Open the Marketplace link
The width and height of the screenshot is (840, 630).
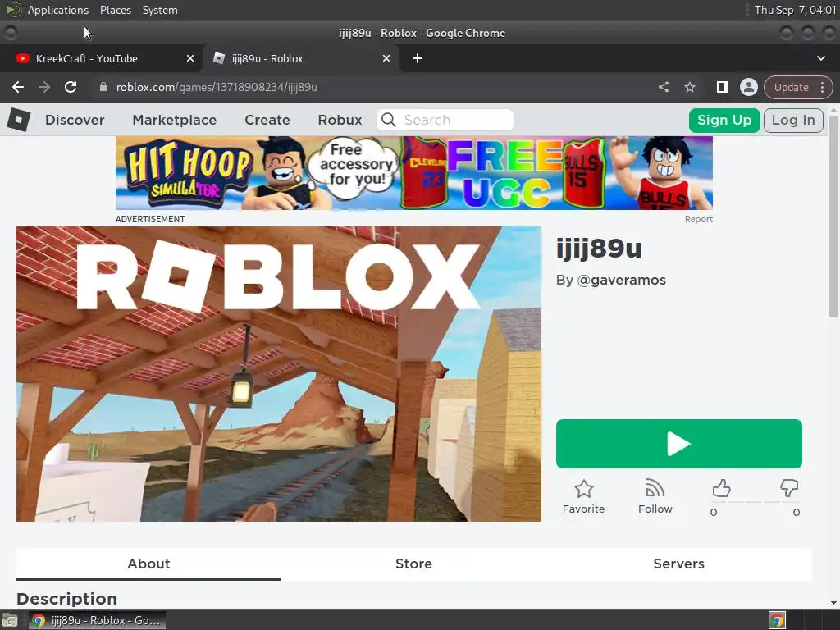(175, 120)
